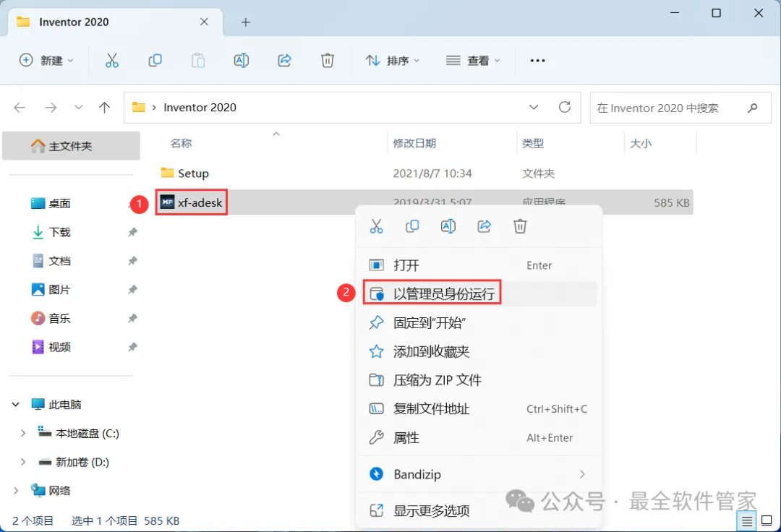The image size is (781, 532).
Task: Click the Share icon in the context menu
Action: point(485,226)
